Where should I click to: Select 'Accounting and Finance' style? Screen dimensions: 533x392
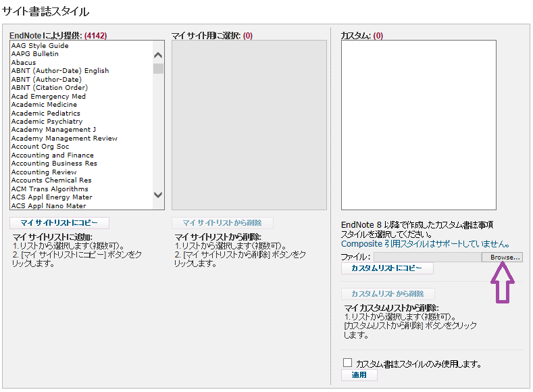click(x=53, y=155)
